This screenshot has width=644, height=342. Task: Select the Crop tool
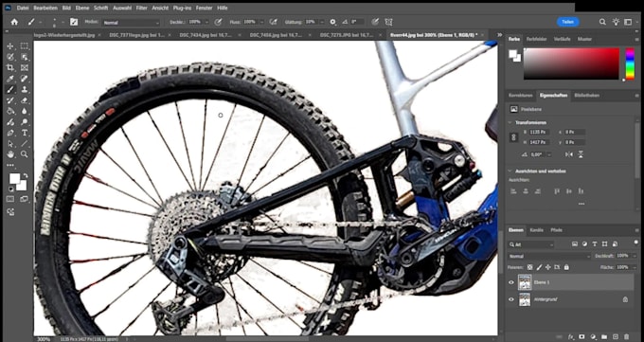tap(10, 68)
